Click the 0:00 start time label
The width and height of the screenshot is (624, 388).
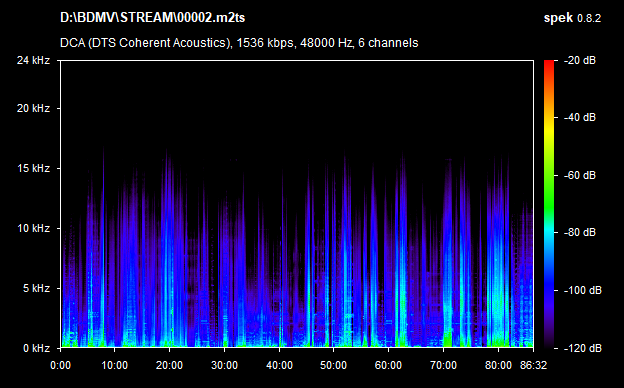pyautogui.click(x=60, y=365)
